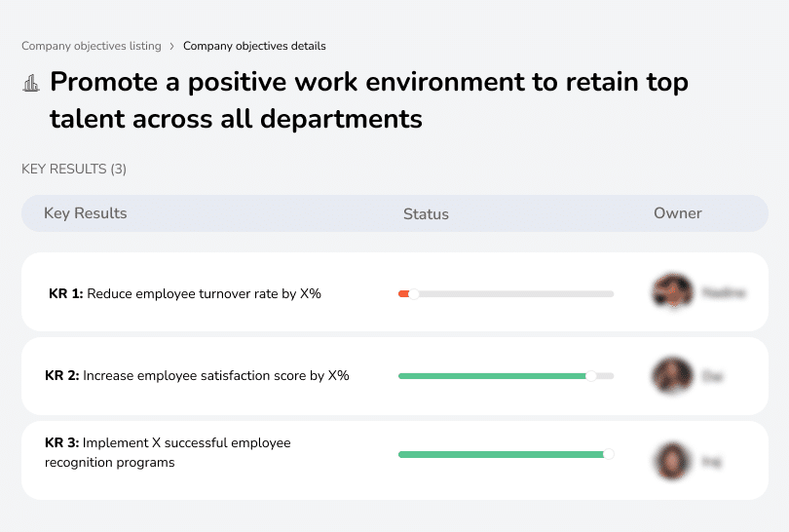This screenshot has width=789, height=532.
Task: Click the Company objectives details breadcrumb
Action: (x=254, y=46)
